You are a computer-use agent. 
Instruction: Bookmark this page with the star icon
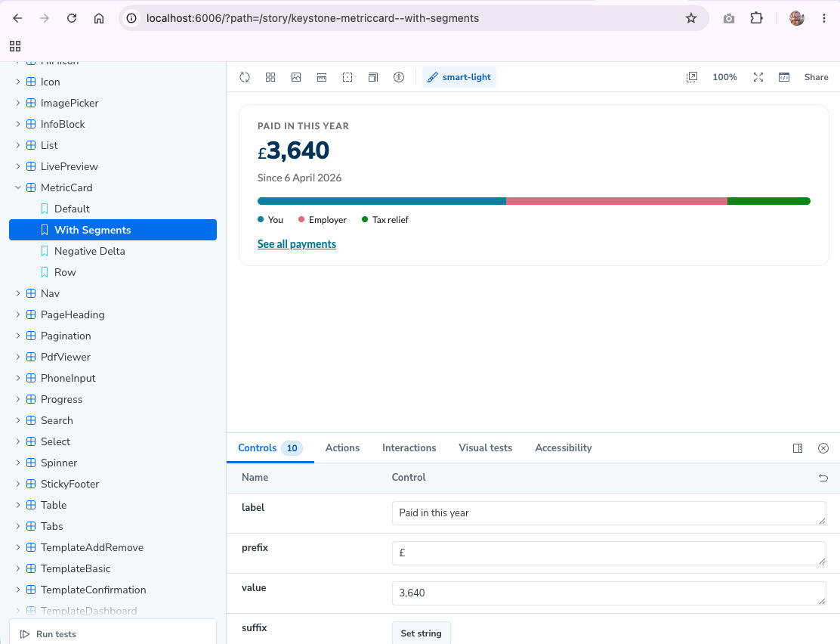tap(691, 18)
